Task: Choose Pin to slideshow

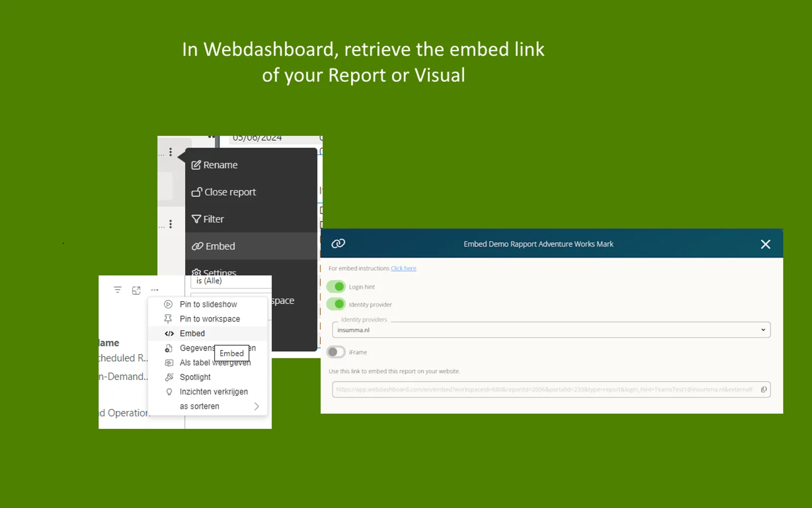Action: coord(208,304)
